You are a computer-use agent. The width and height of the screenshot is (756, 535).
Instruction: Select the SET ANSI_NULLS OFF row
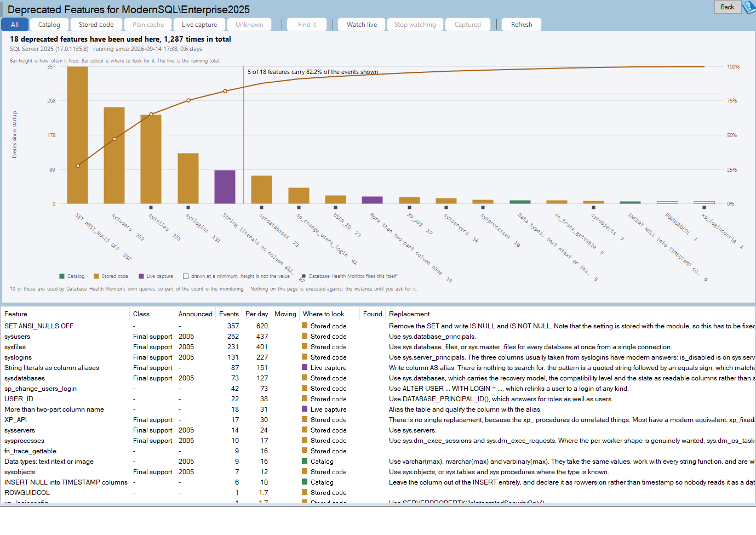(378, 326)
